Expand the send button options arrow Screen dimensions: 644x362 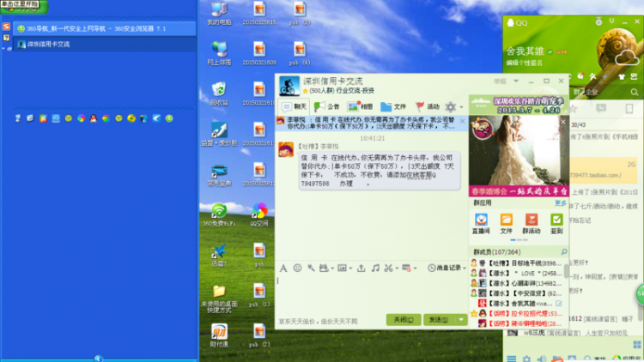461,319
